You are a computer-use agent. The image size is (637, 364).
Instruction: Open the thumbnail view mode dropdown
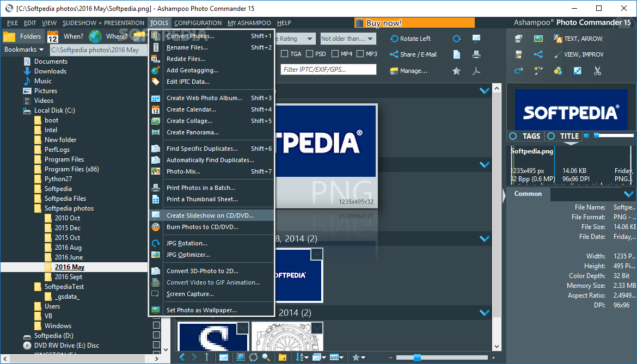point(319,357)
